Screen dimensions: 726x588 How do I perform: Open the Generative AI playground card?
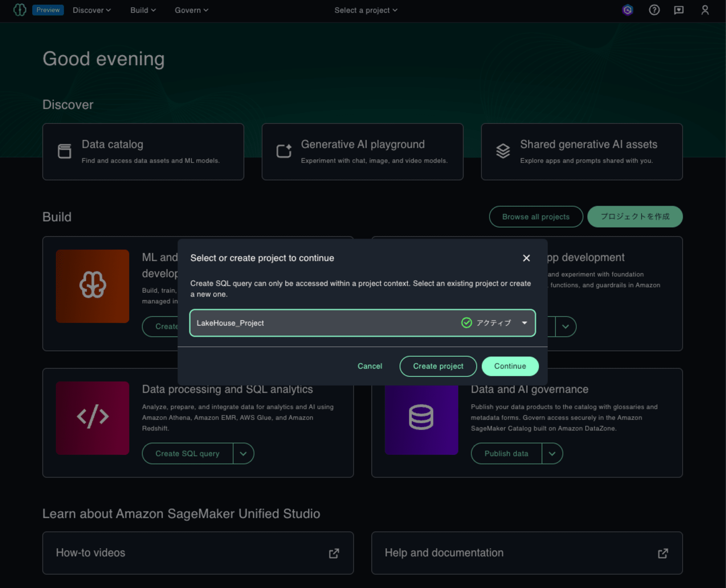[x=362, y=152]
